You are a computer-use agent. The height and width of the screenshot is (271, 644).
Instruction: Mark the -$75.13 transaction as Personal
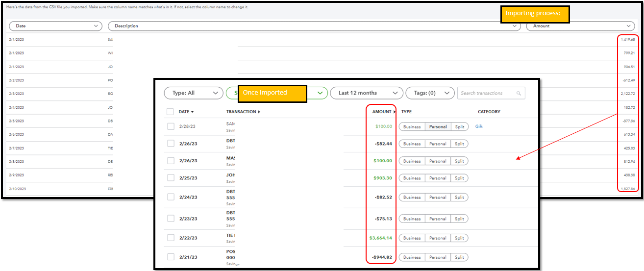point(438,219)
